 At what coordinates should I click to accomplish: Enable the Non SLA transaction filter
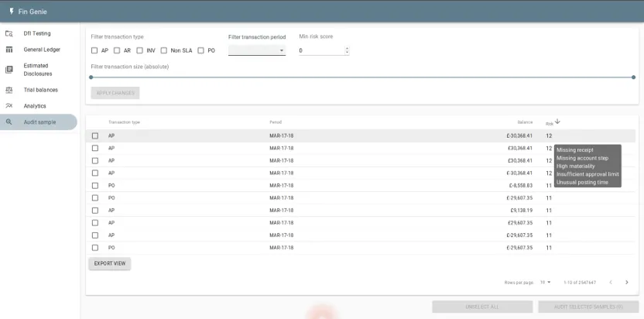[164, 50]
